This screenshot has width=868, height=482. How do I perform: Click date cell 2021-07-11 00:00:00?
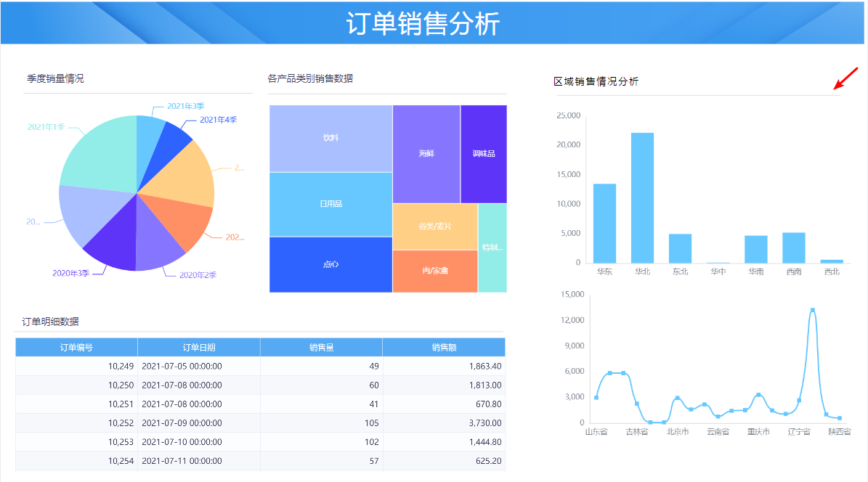(x=199, y=460)
